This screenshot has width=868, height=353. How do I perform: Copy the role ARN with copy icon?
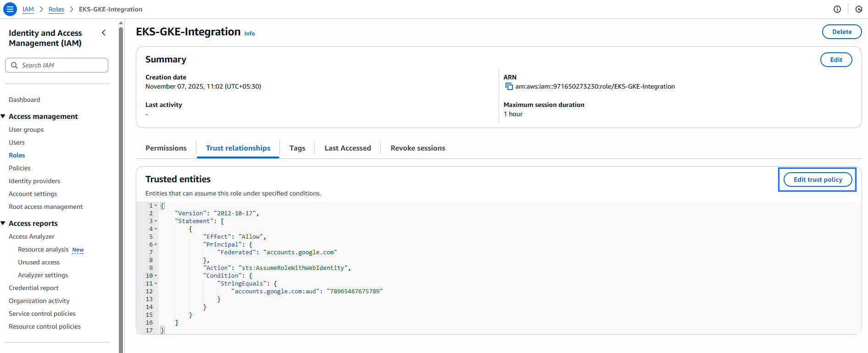[x=509, y=86]
